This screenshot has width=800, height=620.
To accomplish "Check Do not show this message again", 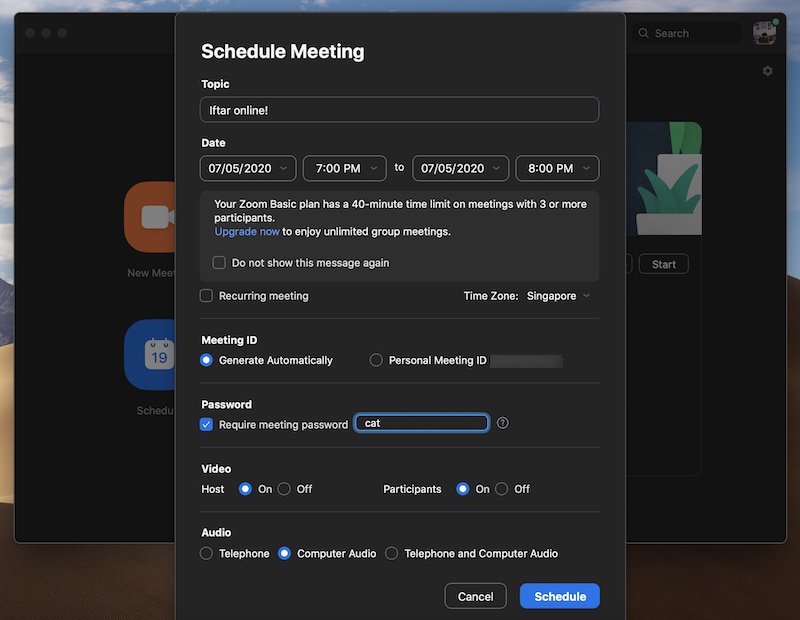I will (219, 263).
